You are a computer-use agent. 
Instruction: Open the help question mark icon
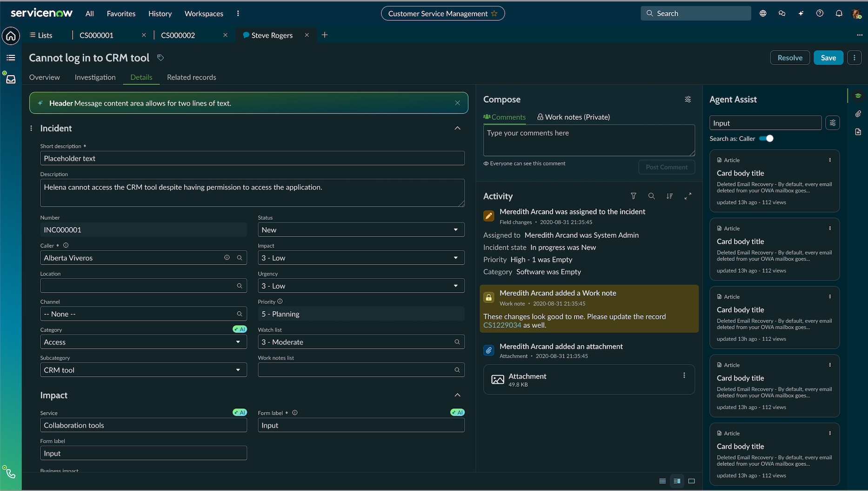820,13
